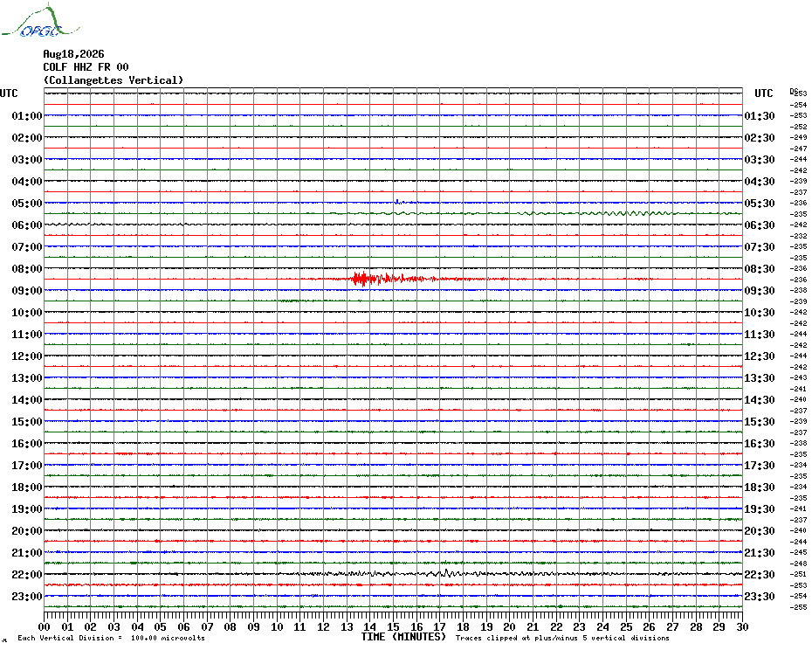Click the -255 offset value
Image resolution: width=812 pixels, height=650 pixels.
799,607
